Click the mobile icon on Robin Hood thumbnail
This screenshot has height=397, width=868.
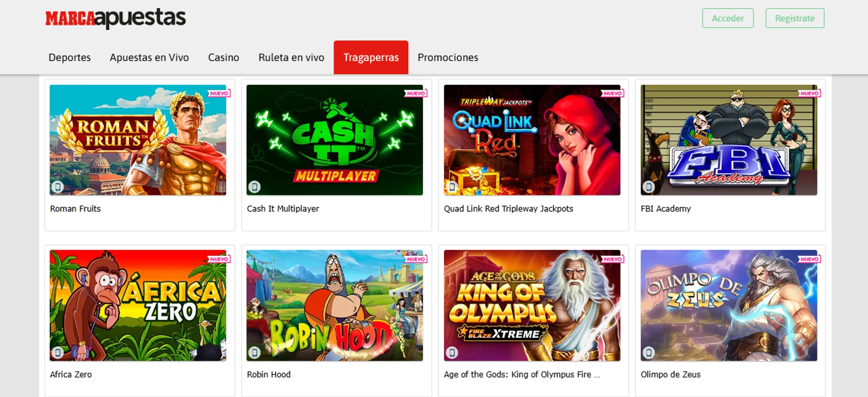pyautogui.click(x=255, y=352)
